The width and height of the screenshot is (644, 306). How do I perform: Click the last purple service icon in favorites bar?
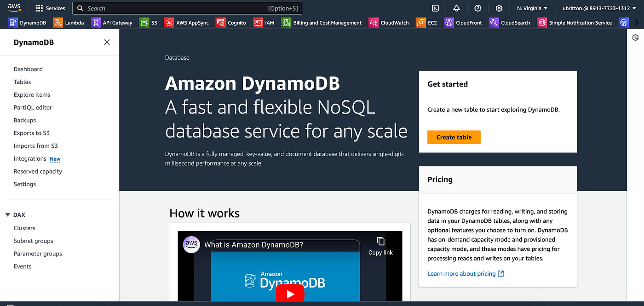tap(623, 23)
